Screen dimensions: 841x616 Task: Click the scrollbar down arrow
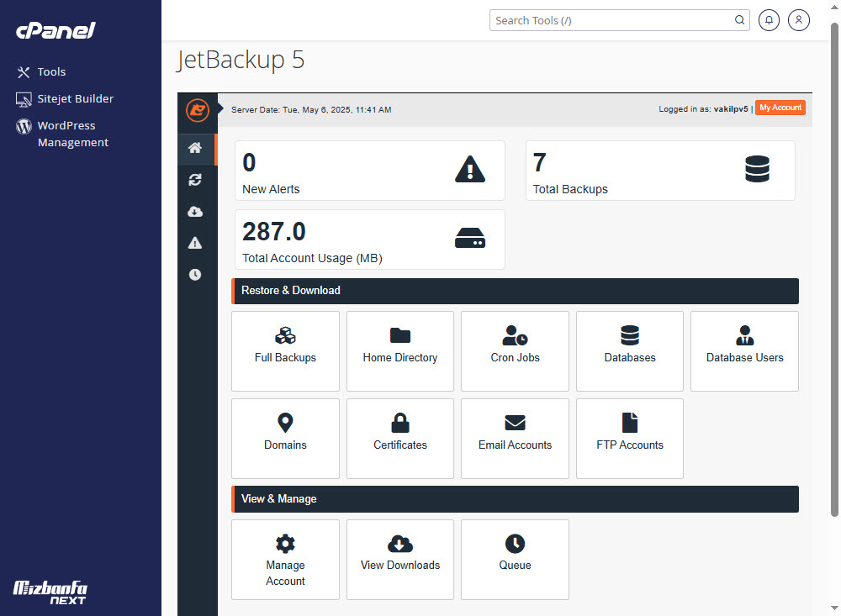coord(834,608)
